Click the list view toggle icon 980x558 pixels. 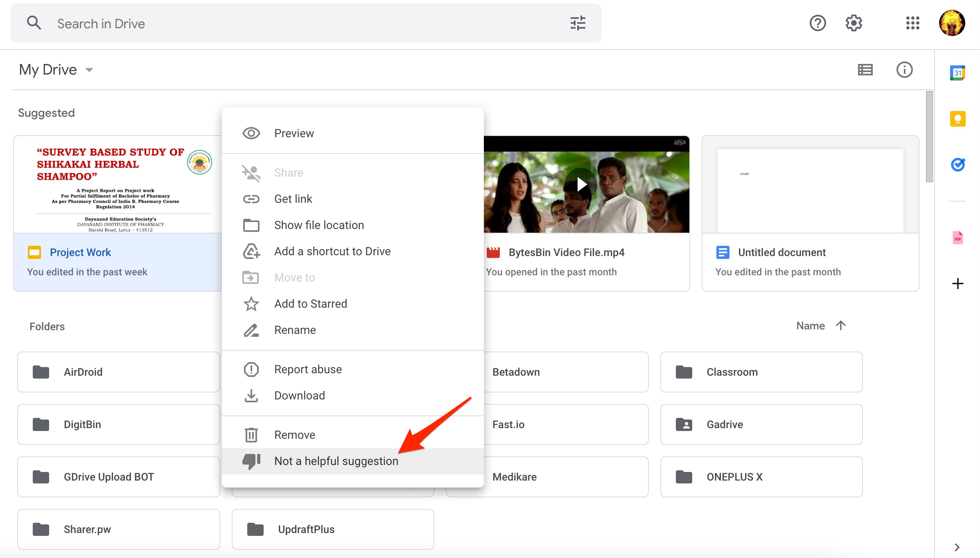pyautogui.click(x=865, y=69)
